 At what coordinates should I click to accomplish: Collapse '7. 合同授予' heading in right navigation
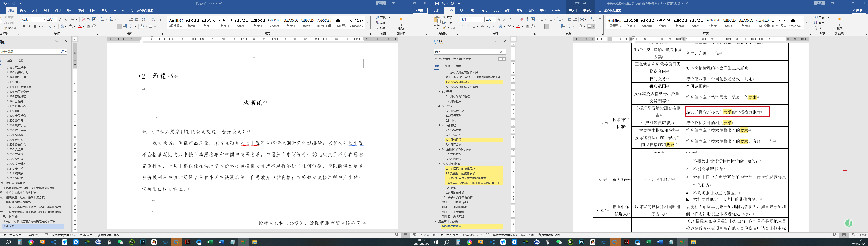coord(439,126)
